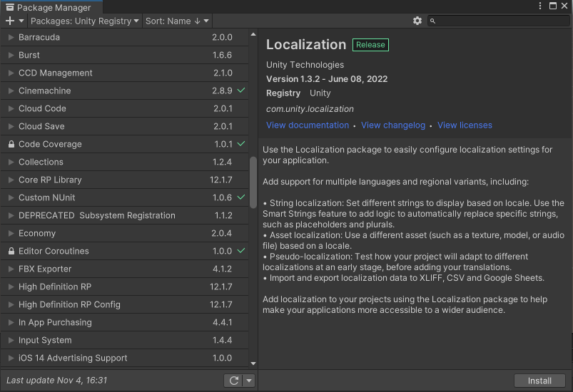573x392 pixels.
Task: Click the Install button
Action: click(x=539, y=381)
